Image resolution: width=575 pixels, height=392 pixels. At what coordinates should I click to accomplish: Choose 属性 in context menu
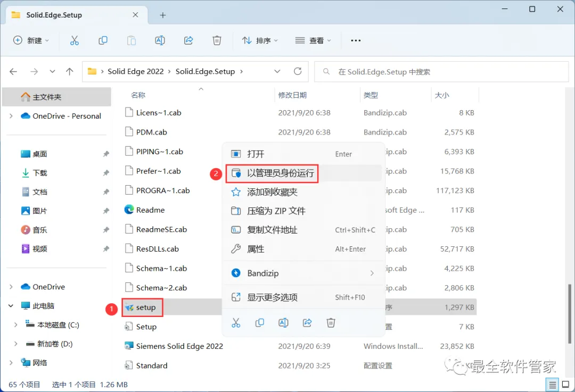coord(303,249)
